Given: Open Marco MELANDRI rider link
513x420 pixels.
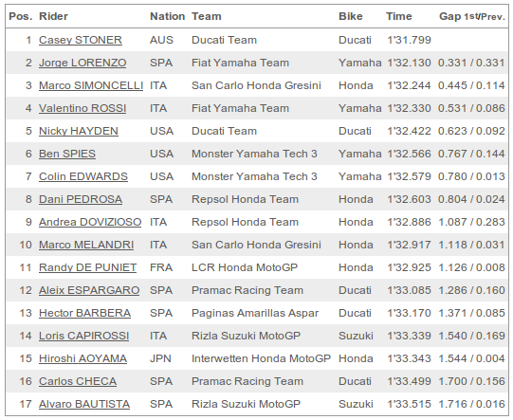Looking at the screenshot, I should tap(86, 245).
